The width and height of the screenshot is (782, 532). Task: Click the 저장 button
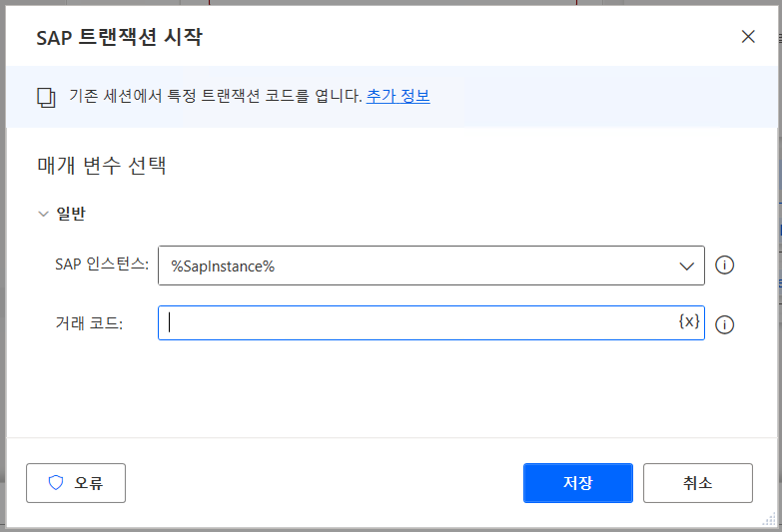578,483
